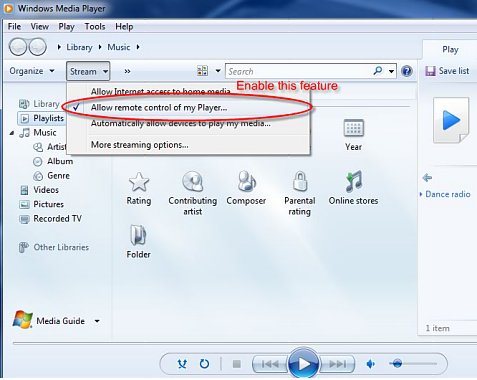Expand hidden toolbar commands chevron
The image size is (477, 380).
pos(127,71)
